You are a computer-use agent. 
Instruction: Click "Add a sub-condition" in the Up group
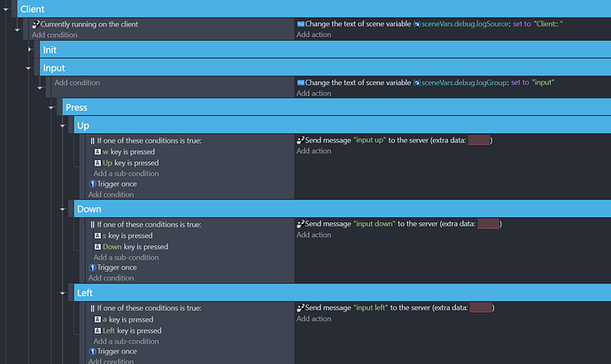coord(126,174)
